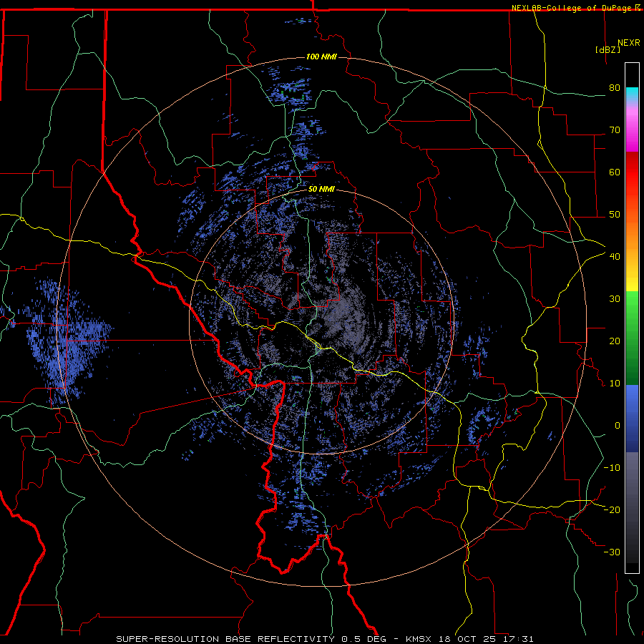The width and height of the screenshot is (644, 644).
Task: Click the 17:31 timestamp
Action: tap(517, 639)
